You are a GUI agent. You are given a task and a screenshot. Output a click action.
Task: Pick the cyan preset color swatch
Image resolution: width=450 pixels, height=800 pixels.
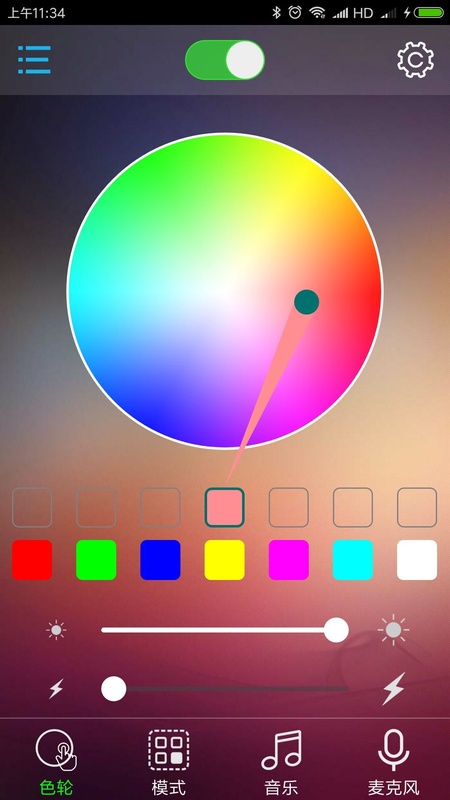[x=353, y=560]
